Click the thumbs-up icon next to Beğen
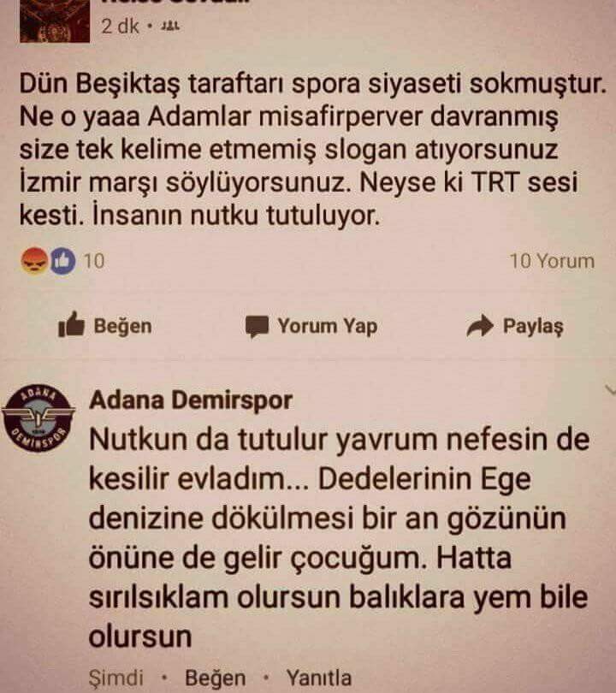Viewport: 616px width, 693px height. point(71,325)
